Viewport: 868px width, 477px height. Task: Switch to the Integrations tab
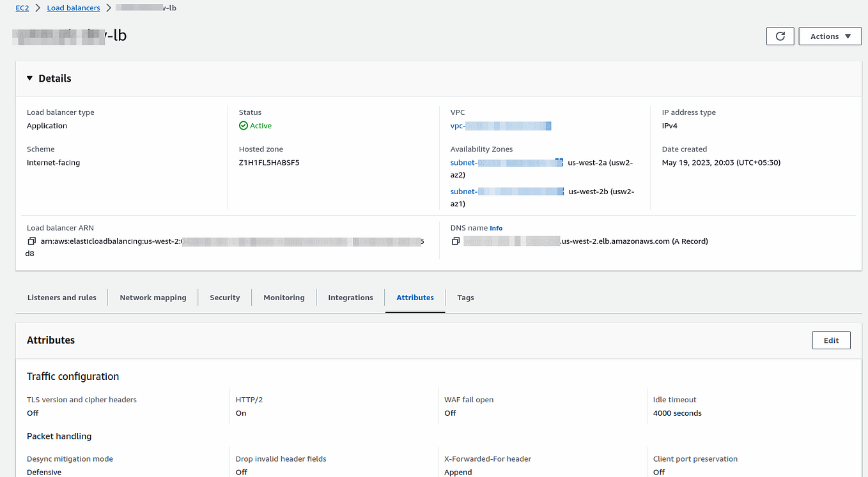pyautogui.click(x=350, y=297)
